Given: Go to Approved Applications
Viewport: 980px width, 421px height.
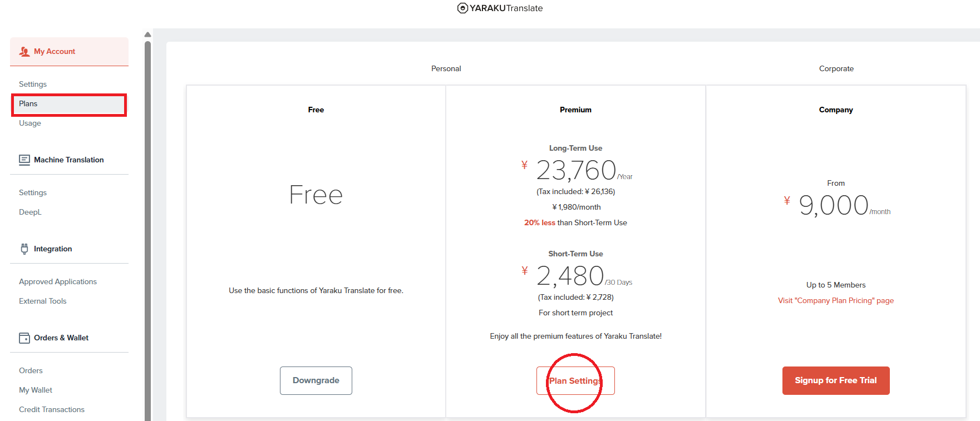Looking at the screenshot, I should click(x=58, y=281).
